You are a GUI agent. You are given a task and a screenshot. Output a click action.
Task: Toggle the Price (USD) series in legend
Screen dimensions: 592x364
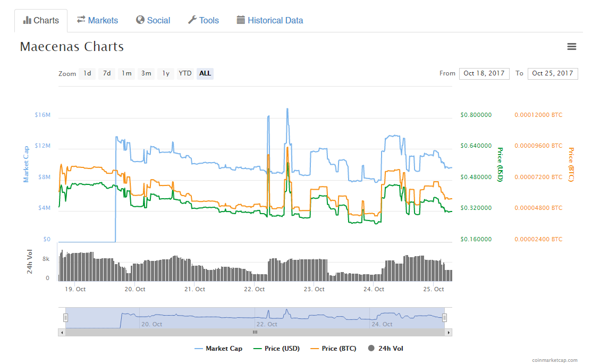(x=276, y=349)
